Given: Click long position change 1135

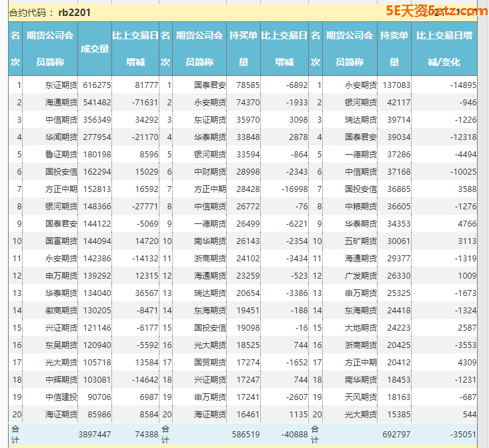Looking at the screenshot, I should pos(298,415).
